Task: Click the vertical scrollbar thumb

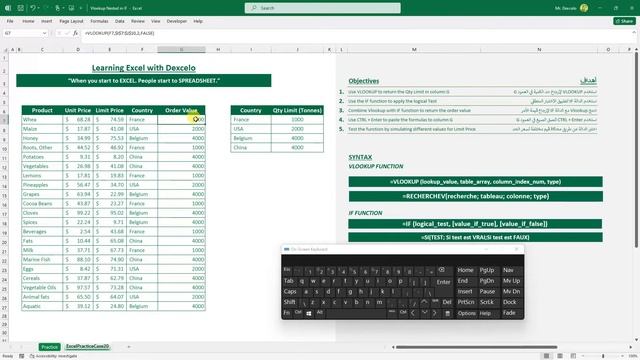Action: 636,149
